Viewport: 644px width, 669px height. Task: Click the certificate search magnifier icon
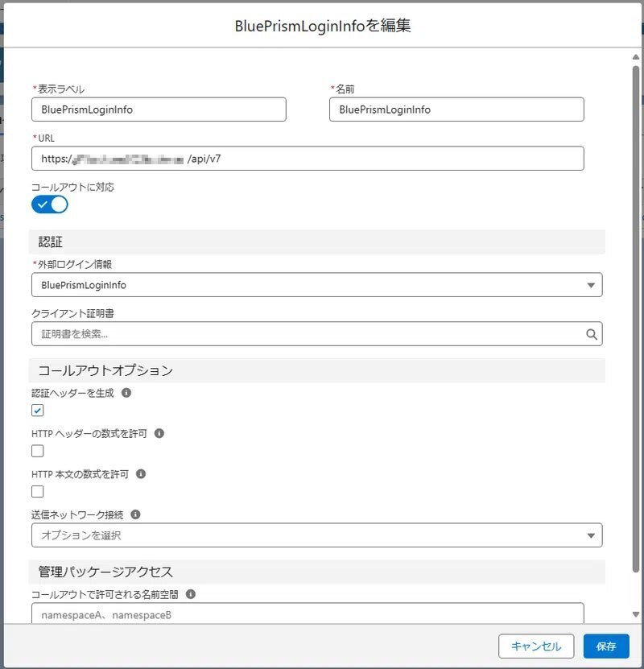(x=591, y=334)
